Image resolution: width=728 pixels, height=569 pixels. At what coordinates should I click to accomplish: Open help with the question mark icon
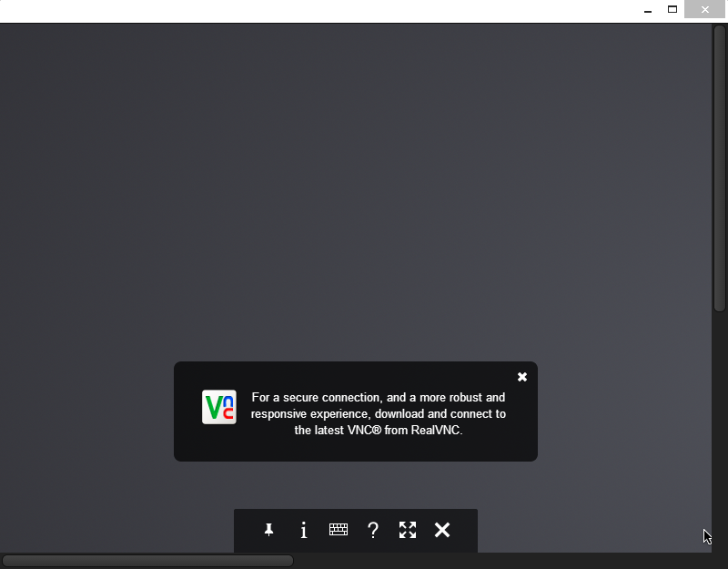(x=373, y=530)
